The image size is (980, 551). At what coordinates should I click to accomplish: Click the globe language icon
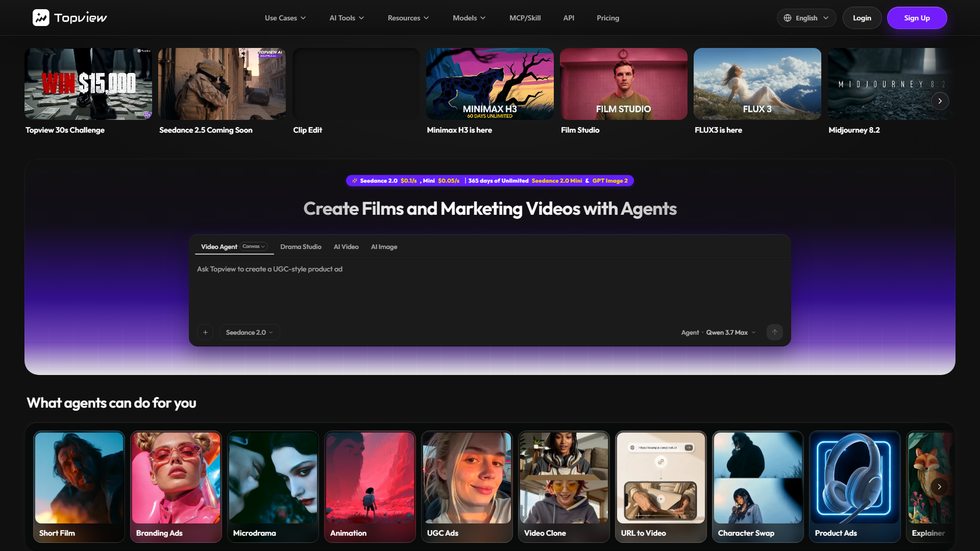pyautogui.click(x=788, y=18)
